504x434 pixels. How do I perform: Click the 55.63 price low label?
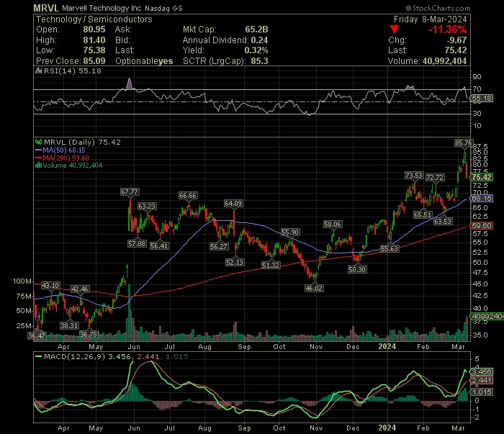click(390, 248)
